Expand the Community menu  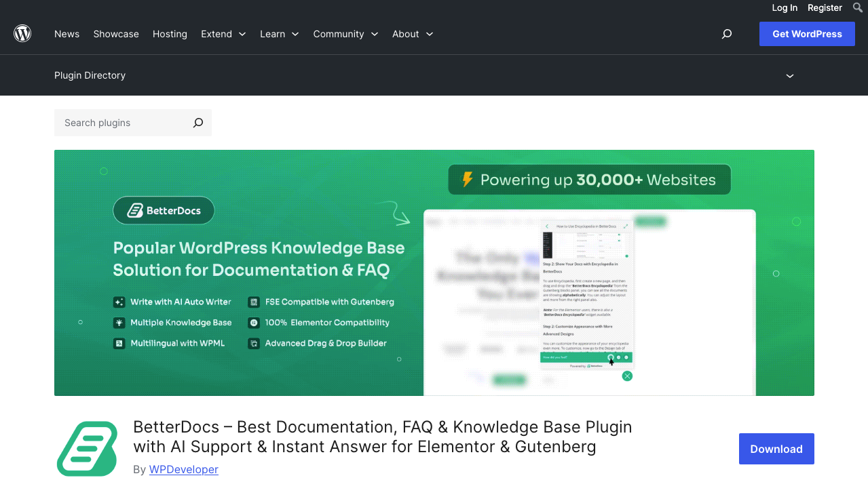[x=345, y=34]
